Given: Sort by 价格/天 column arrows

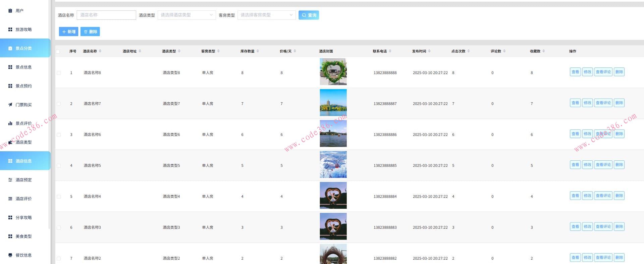Looking at the screenshot, I should point(295,51).
